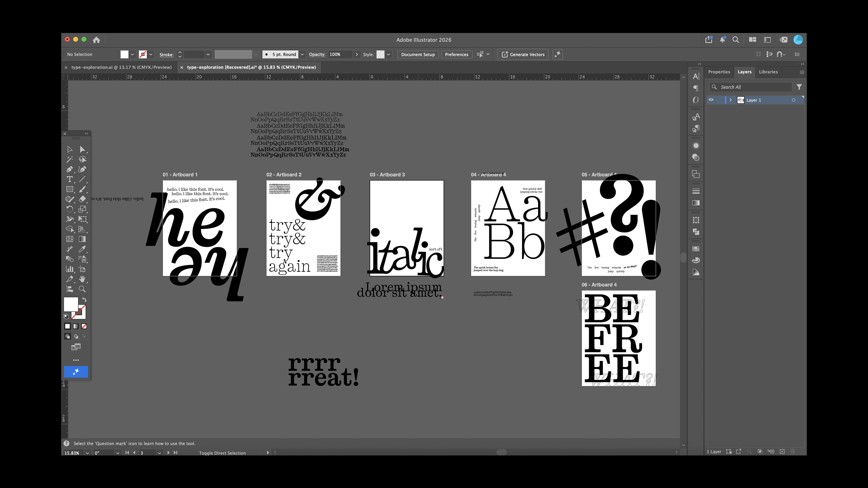Click the Create New Layer icon
The width and height of the screenshot is (868, 488).
782,452
